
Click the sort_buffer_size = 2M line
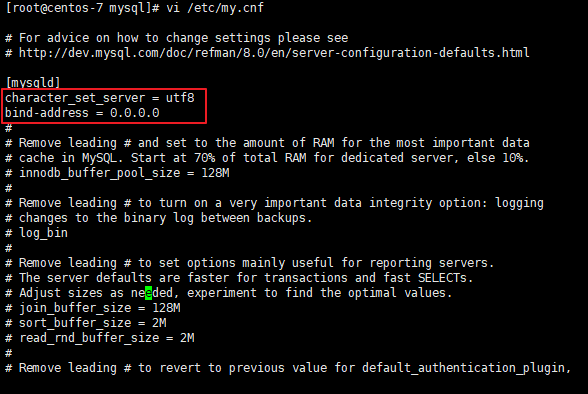86,323
